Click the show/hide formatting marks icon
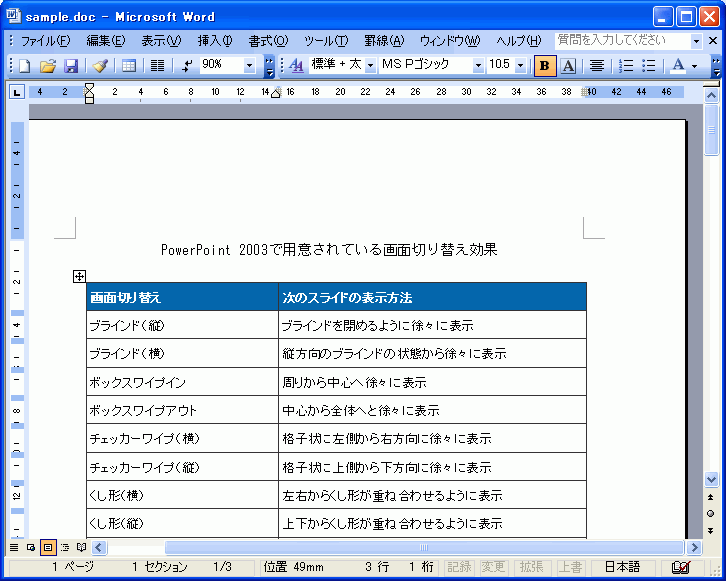726x581 pixels. [187, 66]
